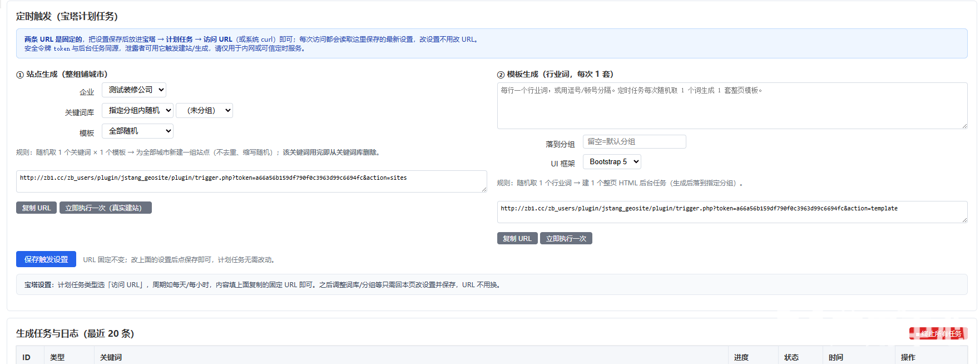
Task: Click the red 终止所有任务 button
Action: 938,333
